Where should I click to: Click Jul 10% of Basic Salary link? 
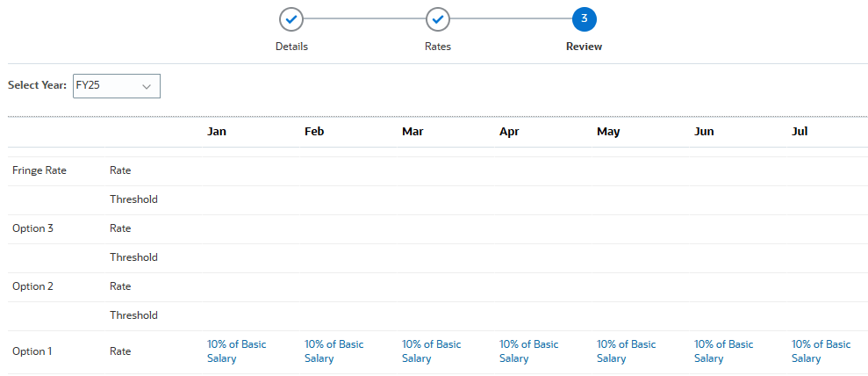click(x=821, y=351)
